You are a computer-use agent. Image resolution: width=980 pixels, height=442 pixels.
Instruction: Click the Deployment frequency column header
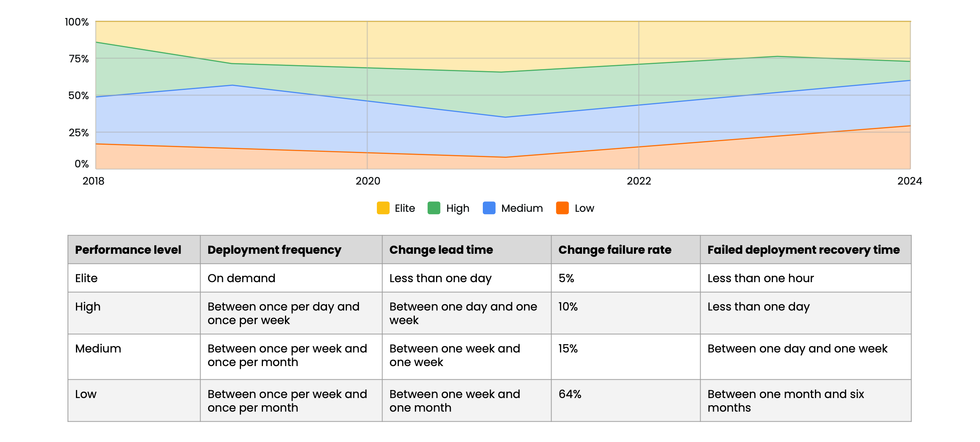click(x=274, y=250)
